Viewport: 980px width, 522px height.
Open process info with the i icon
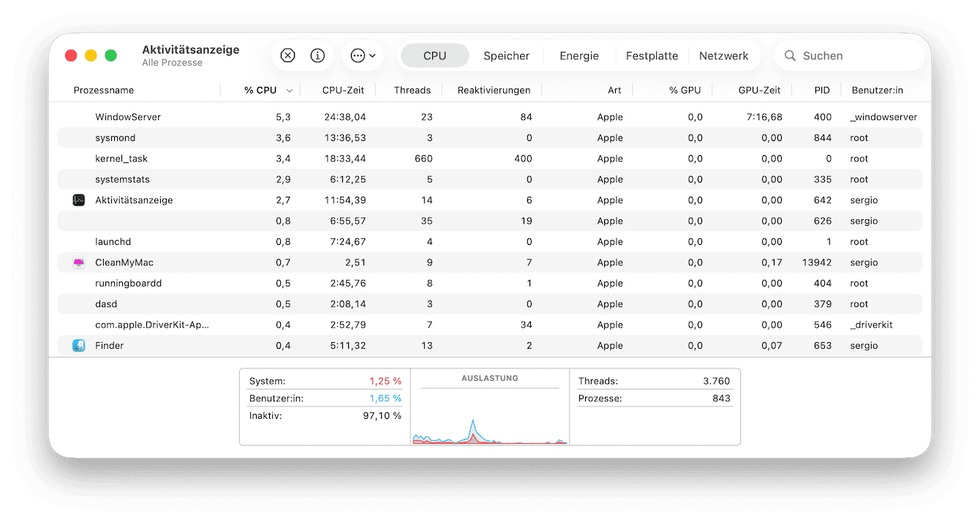(317, 56)
